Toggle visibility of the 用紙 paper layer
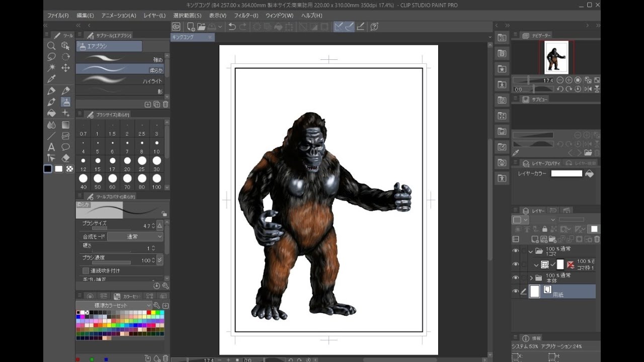The height and width of the screenshot is (362, 644). [516, 291]
